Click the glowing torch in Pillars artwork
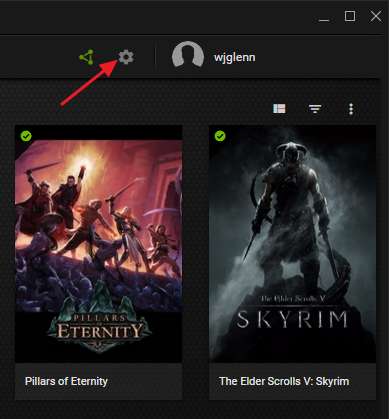This screenshot has width=389, height=419. (84, 163)
